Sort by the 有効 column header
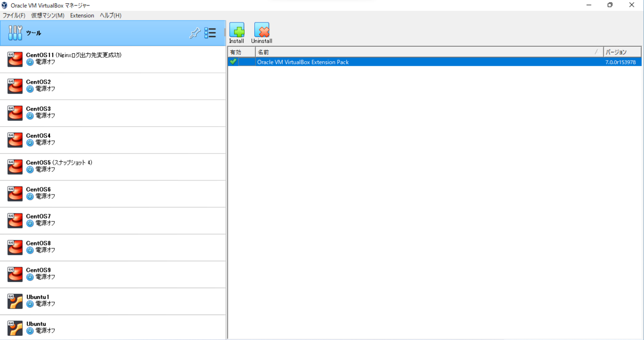The height and width of the screenshot is (340, 644). tap(241, 52)
